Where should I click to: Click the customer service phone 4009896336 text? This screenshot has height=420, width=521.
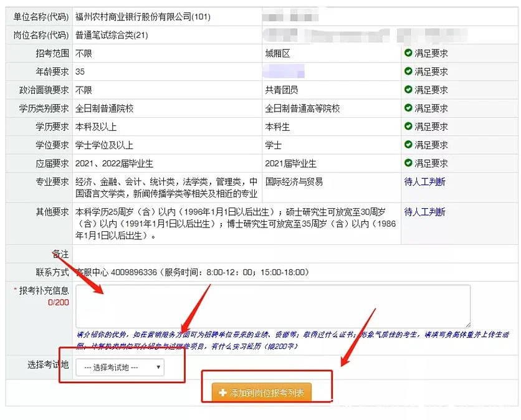(133, 272)
